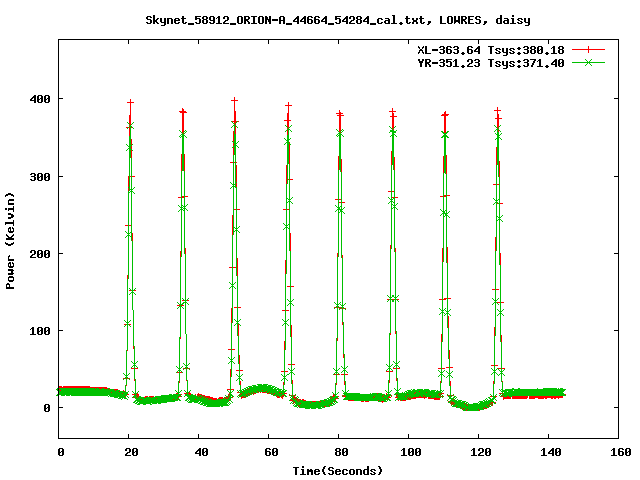Click the 300 y-axis tick label

[x=40, y=177]
